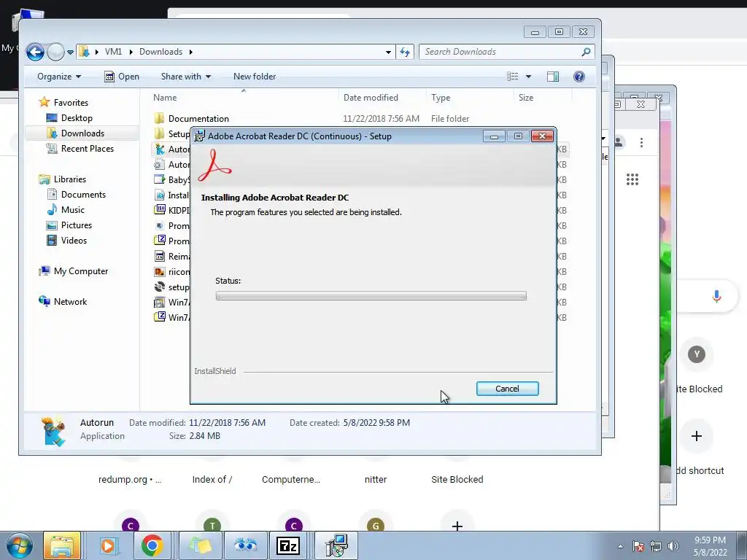
Task: Open the Index of / shortcut
Action: [212, 480]
